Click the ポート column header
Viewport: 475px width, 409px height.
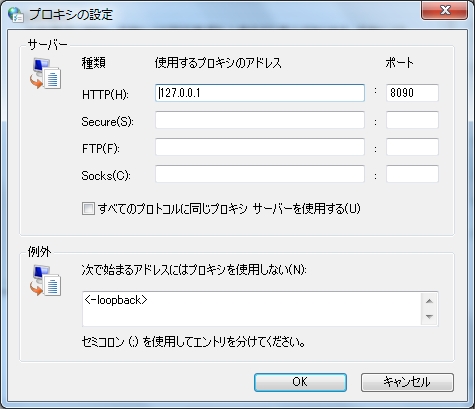click(x=399, y=63)
